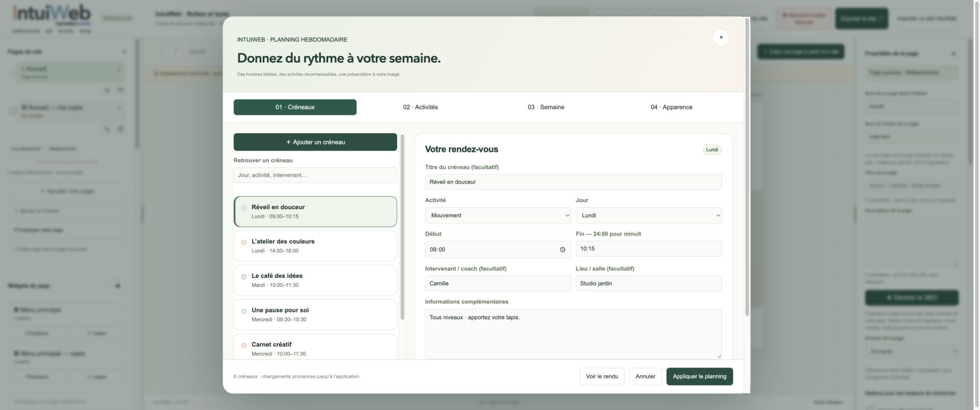Close the planning dialog with the × button
Image resolution: width=980 pixels, height=410 pixels.
click(x=721, y=37)
